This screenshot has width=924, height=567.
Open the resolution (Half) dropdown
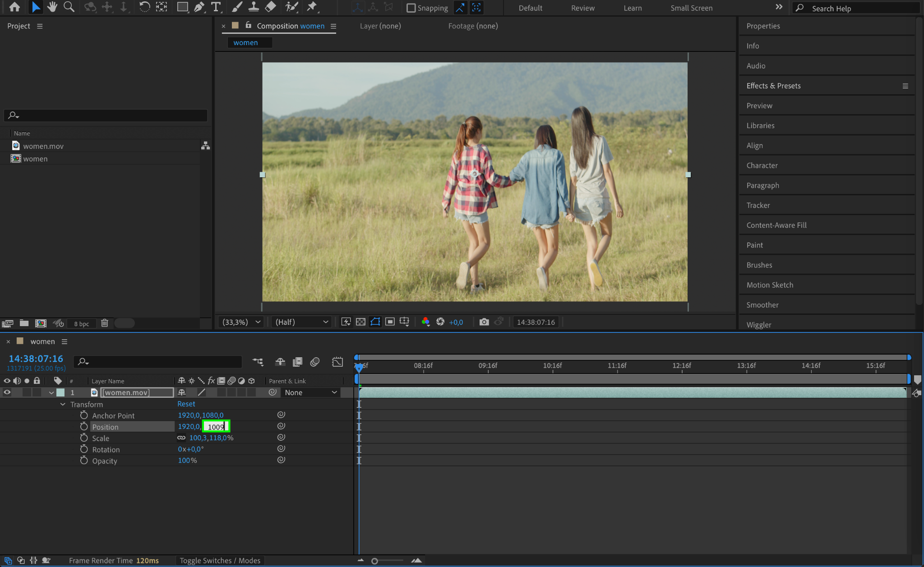coord(301,322)
